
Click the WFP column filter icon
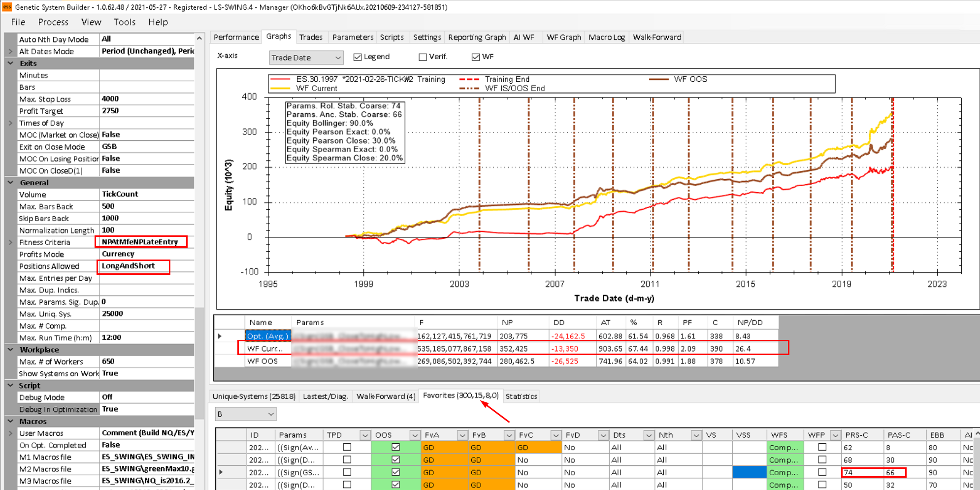[x=835, y=435]
